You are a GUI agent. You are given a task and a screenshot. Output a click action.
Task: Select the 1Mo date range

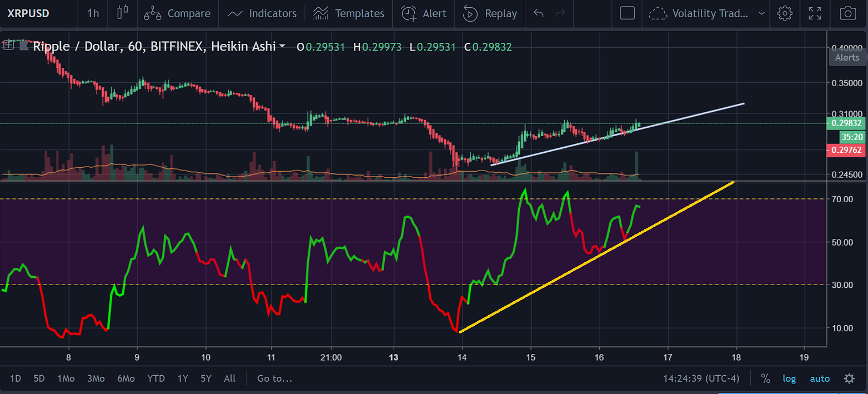[x=66, y=378]
